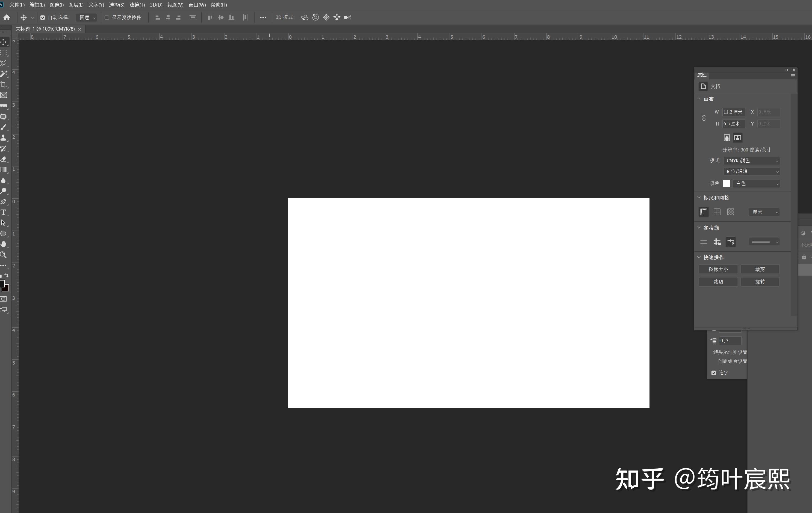Open the 视图(V) menu
The image size is (812, 513).
(175, 5)
